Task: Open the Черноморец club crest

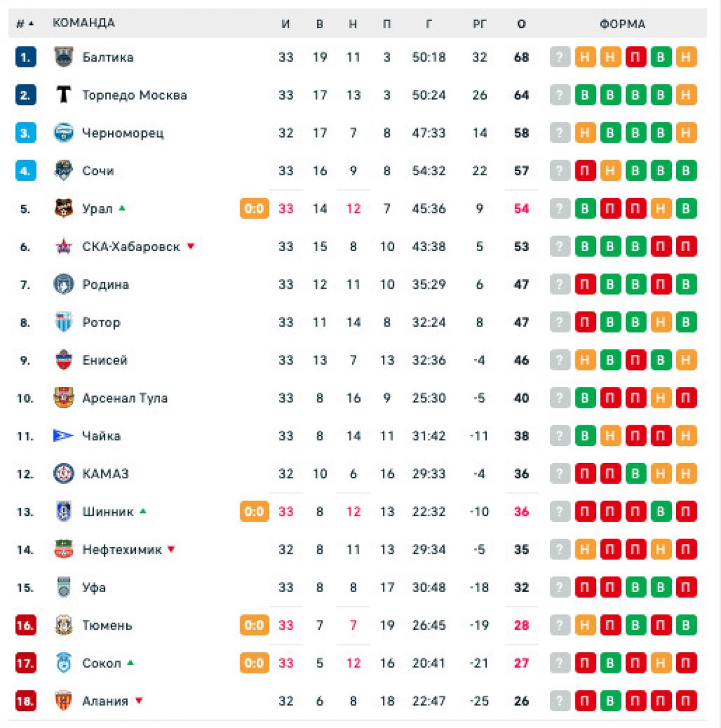Action: [x=64, y=133]
